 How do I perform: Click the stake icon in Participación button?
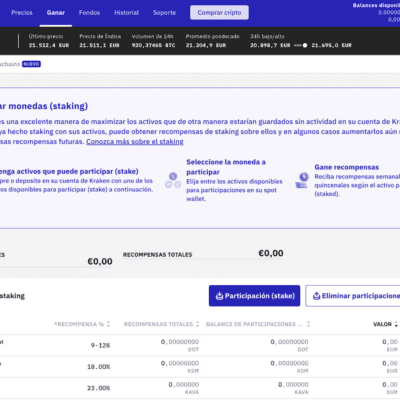[219, 296]
